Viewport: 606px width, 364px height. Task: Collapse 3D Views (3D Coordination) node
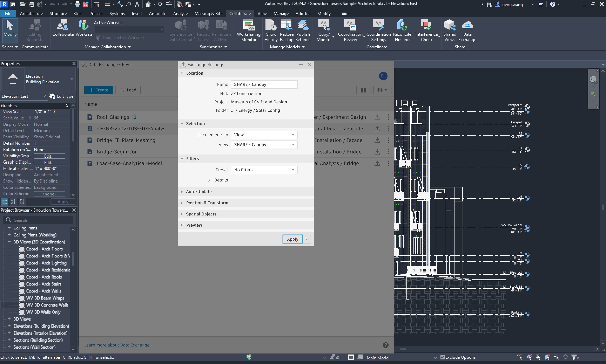pos(9,242)
